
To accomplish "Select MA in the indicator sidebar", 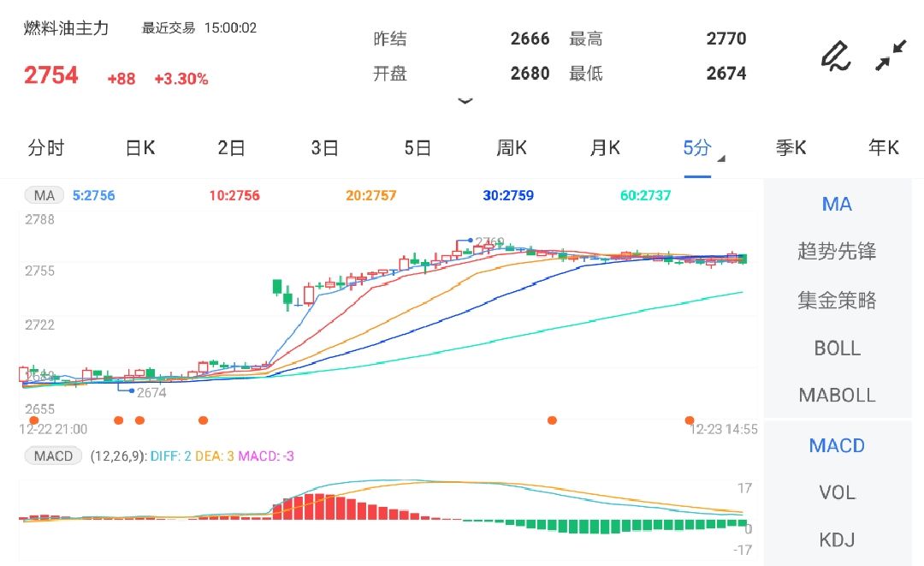I will click(837, 205).
